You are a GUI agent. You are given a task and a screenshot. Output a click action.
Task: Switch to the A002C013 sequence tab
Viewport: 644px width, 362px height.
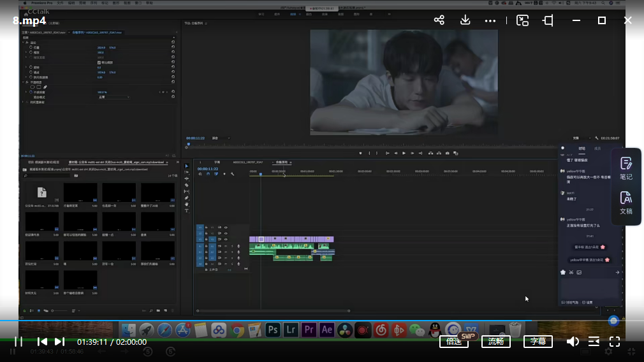point(247,163)
